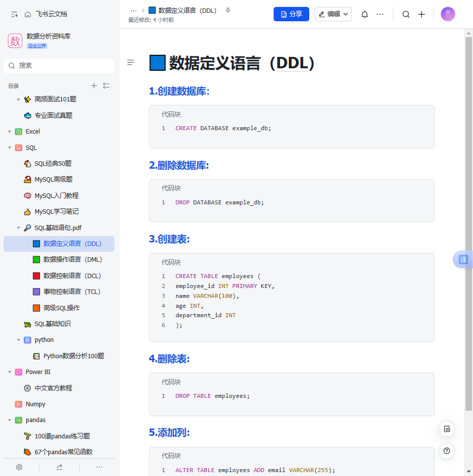Click the breadcrumb ellipsis icon
The width and height of the screenshot is (473, 476).
(134, 10)
